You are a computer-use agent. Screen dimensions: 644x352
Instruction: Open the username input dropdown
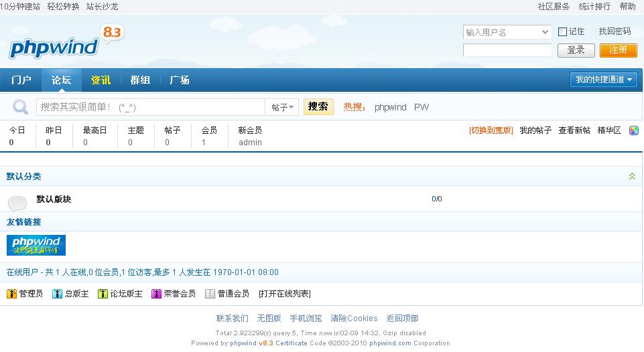pyautogui.click(x=545, y=32)
